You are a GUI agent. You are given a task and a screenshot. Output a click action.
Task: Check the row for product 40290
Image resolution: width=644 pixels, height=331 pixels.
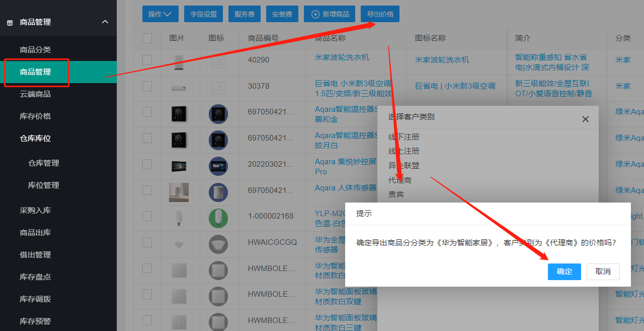tap(147, 60)
